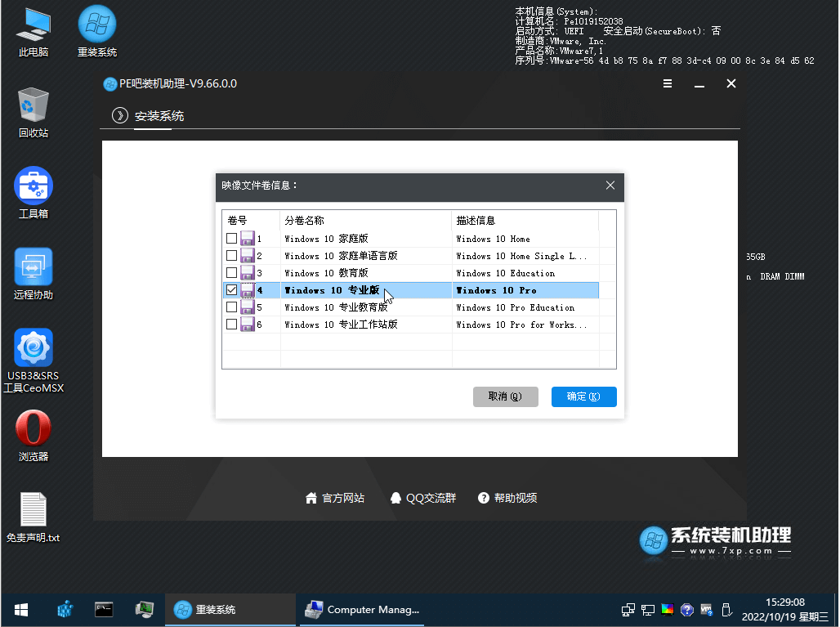Click the disk icon for volume 1
The image size is (840, 627).
pos(247,239)
